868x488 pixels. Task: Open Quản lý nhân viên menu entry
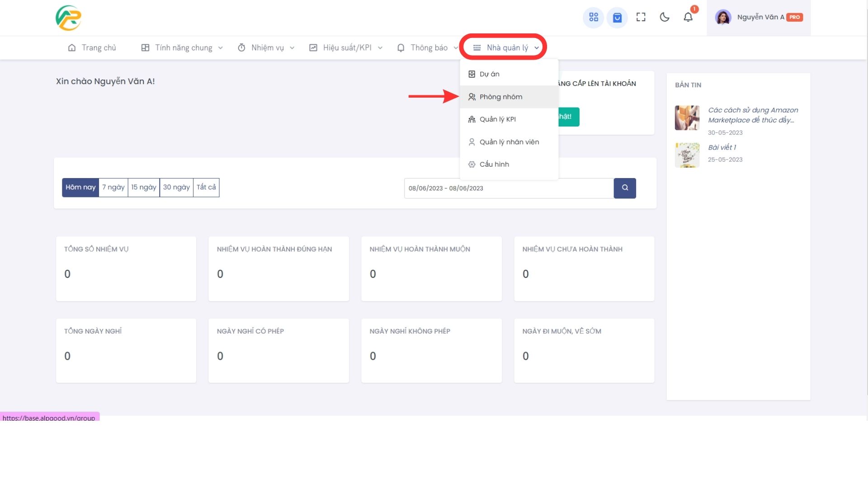pos(509,142)
